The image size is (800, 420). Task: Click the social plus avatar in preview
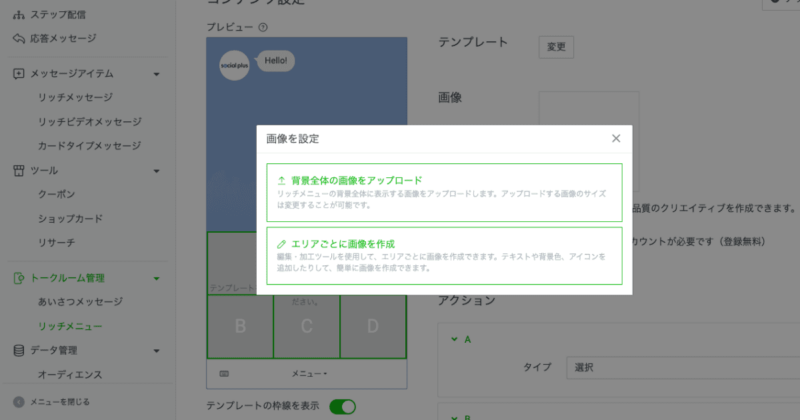pos(234,65)
